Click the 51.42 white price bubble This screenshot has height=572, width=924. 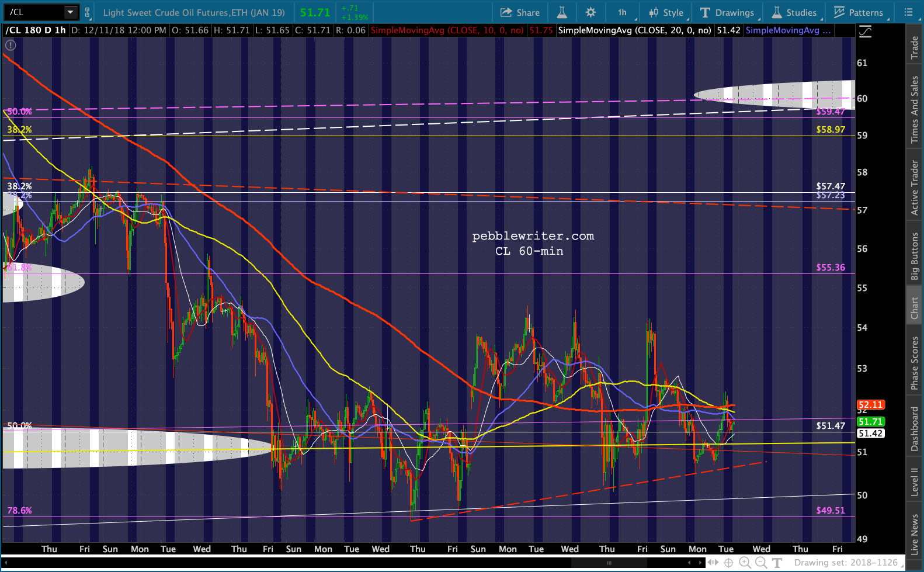coord(870,434)
